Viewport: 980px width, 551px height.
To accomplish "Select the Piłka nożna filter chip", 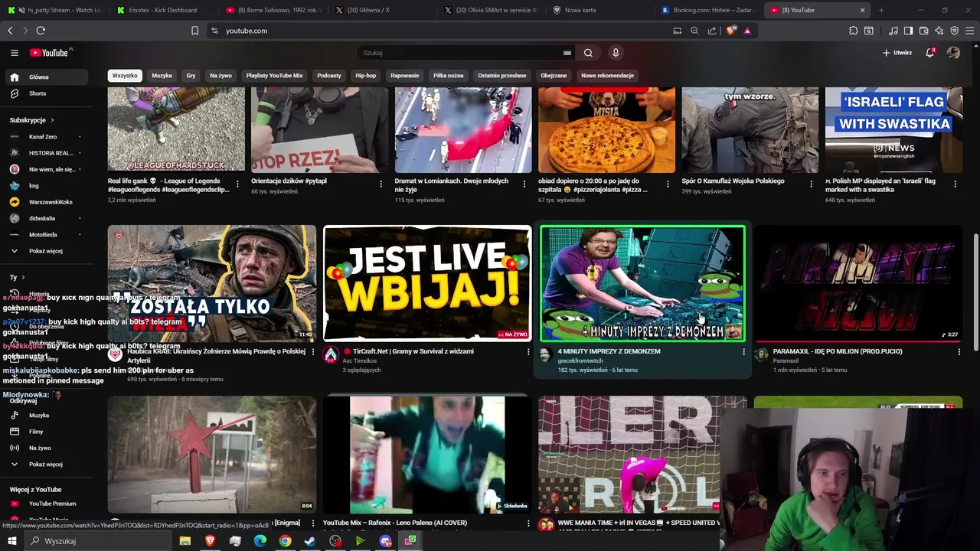I will 448,76.
